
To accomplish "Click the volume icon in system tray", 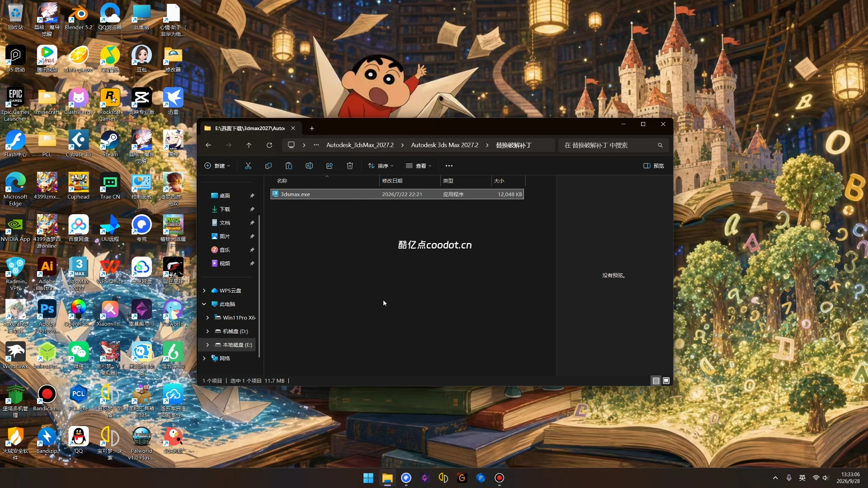I will pyautogui.click(x=826, y=478).
